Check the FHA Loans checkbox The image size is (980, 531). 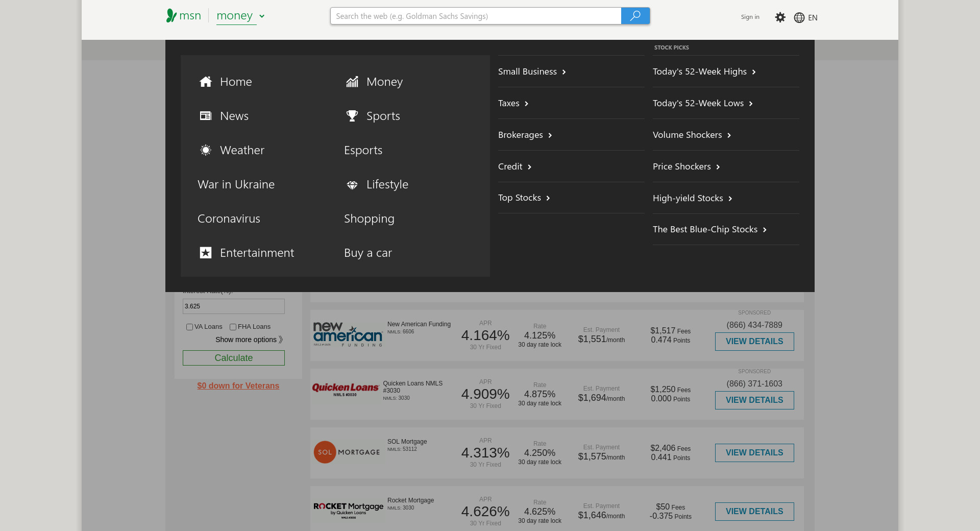click(x=233, y=327)
